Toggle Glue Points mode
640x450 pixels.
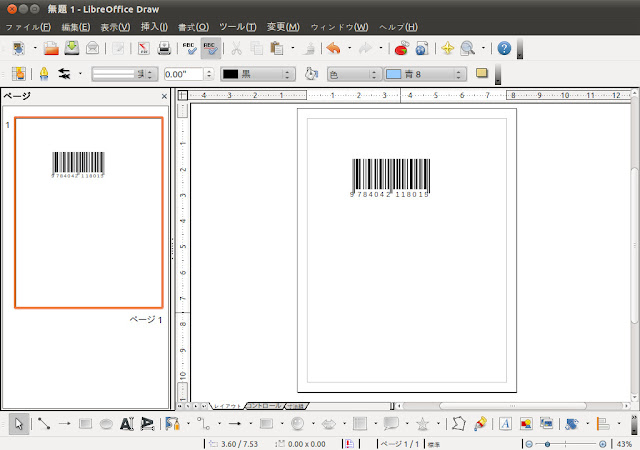point(480,424)
